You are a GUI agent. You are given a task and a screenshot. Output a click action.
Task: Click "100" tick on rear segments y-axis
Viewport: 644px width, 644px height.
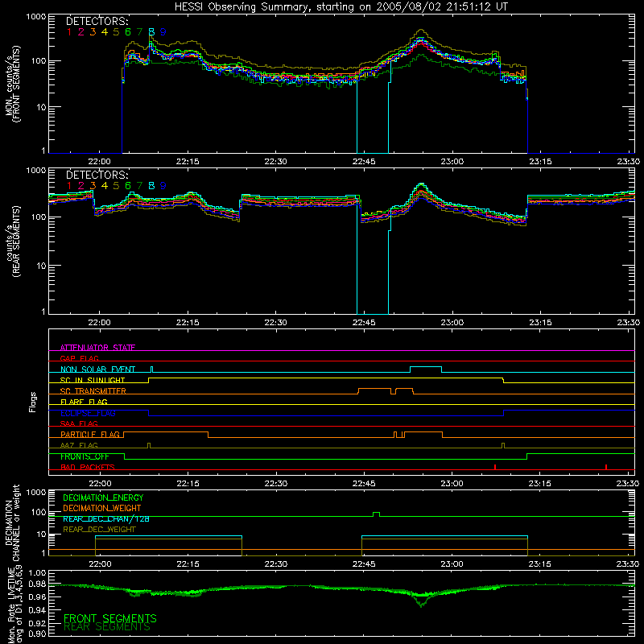[x=39, y=217]
